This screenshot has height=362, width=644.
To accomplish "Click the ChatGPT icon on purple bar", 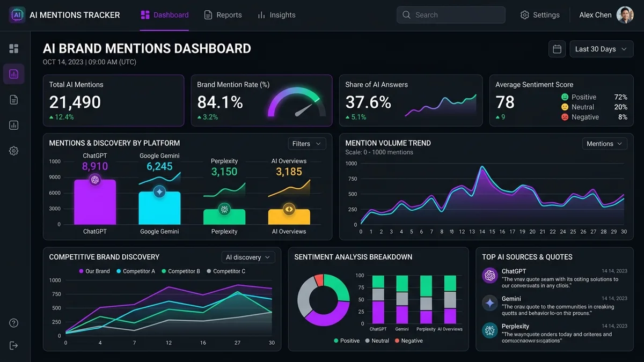I will pos(95,180).
